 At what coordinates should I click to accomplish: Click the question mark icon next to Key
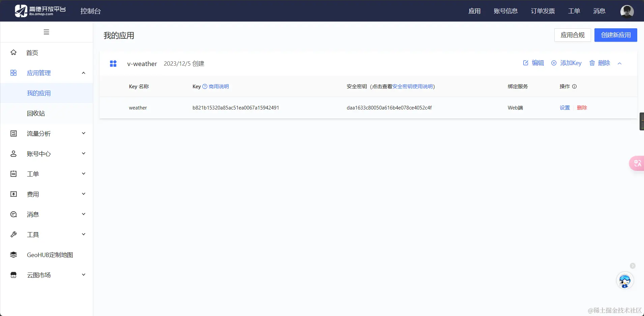click(x=205, y=87)
